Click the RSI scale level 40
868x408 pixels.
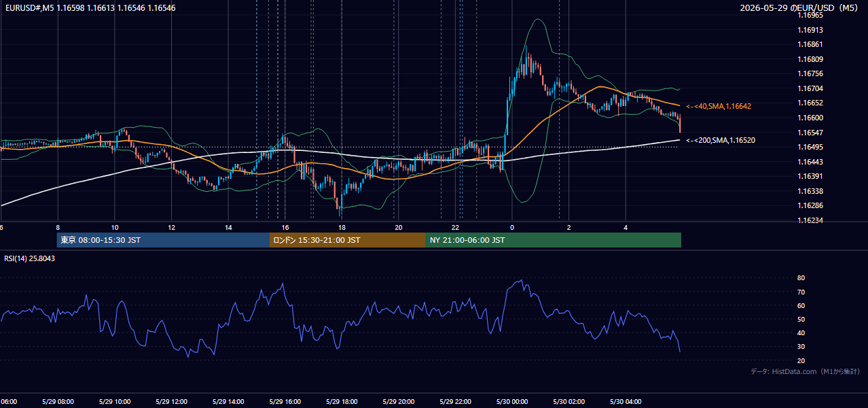[801, 333]
